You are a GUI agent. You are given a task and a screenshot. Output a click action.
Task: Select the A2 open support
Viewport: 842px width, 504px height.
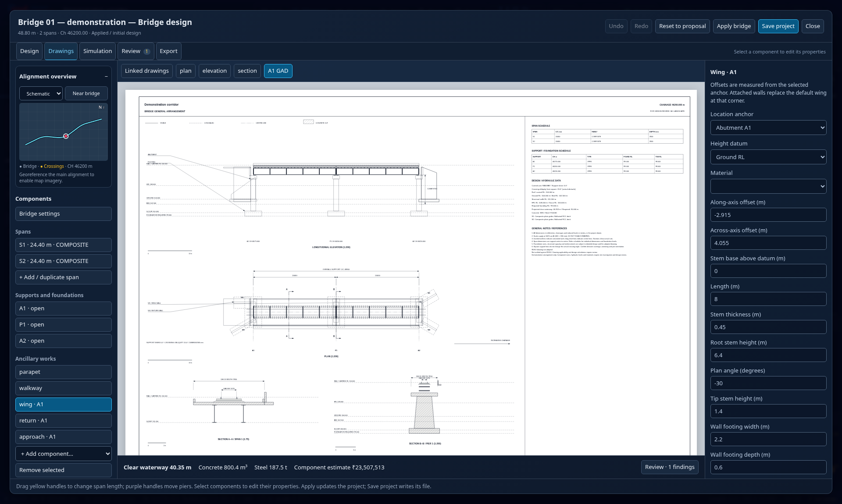click(64, 341)
